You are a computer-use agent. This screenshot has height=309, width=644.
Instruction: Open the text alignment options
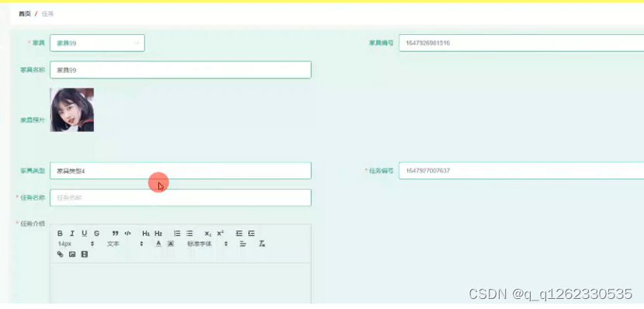pos(243,244)
